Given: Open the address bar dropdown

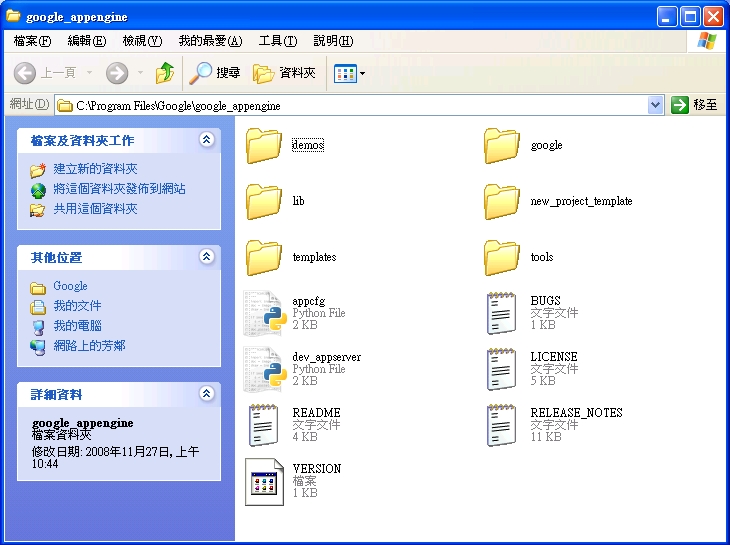Looking at the screenshot, I should [655, 105].
